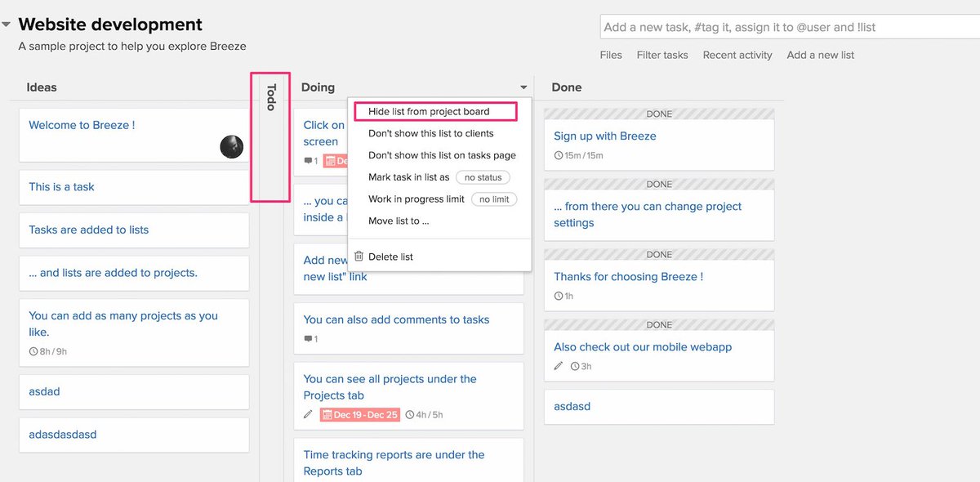The width and height of the screenshot is (980, 482).
Task: Open Sign up with Breeze task
Action: (605, 136)
